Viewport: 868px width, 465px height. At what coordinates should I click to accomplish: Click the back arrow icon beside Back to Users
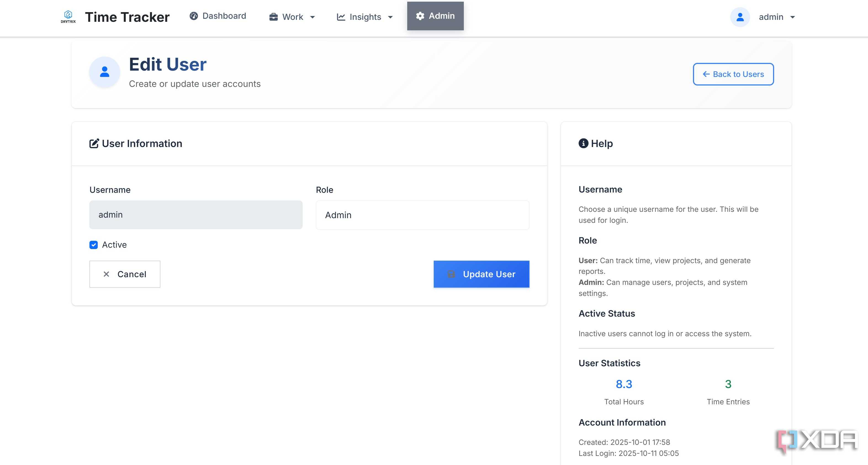tap(706, 74)
